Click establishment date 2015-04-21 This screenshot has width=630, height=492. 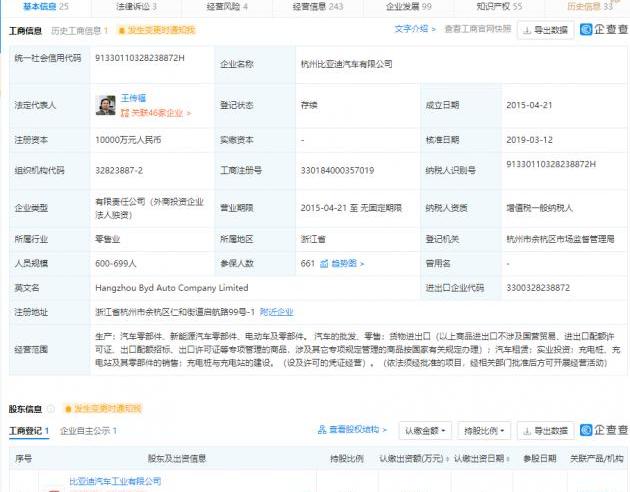529,105
